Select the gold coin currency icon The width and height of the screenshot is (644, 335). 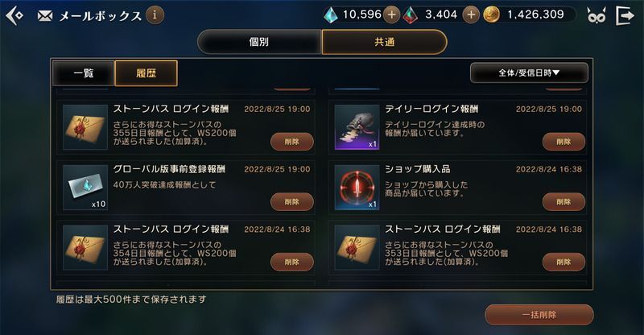click(x=491, y=15)
